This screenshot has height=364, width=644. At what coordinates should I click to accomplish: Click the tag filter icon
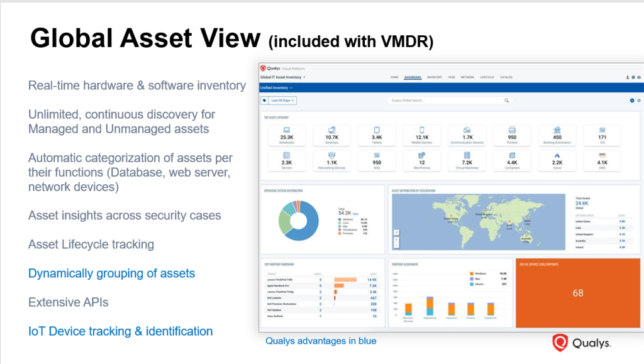pyautogui.click(x=265, y=100)
